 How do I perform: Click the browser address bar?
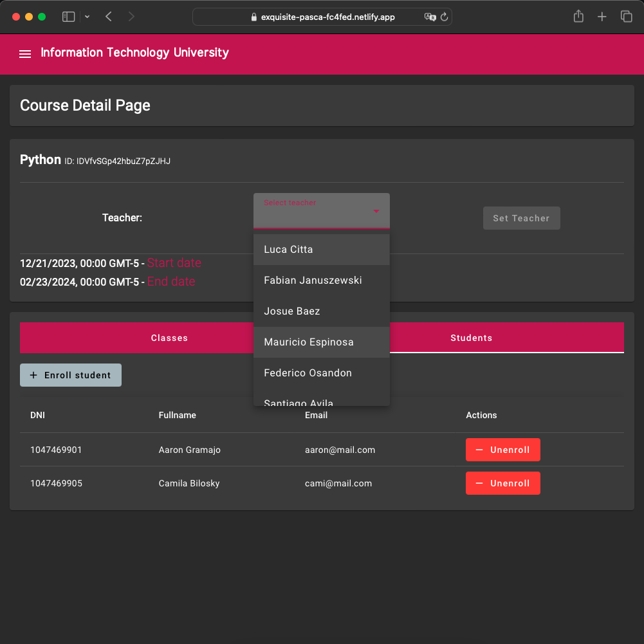point(327,17)
